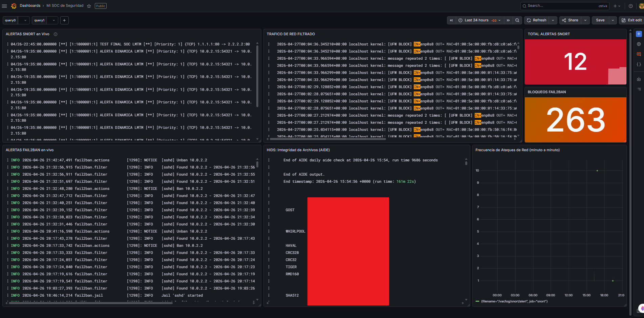Viewport: 644px width, 318px height.
Task: Switch to the query1 tab
Action: point(39,20)
